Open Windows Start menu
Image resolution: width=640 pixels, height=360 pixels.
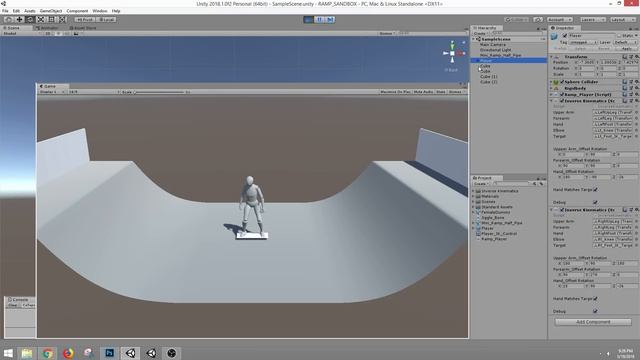(x=8, y=353)
